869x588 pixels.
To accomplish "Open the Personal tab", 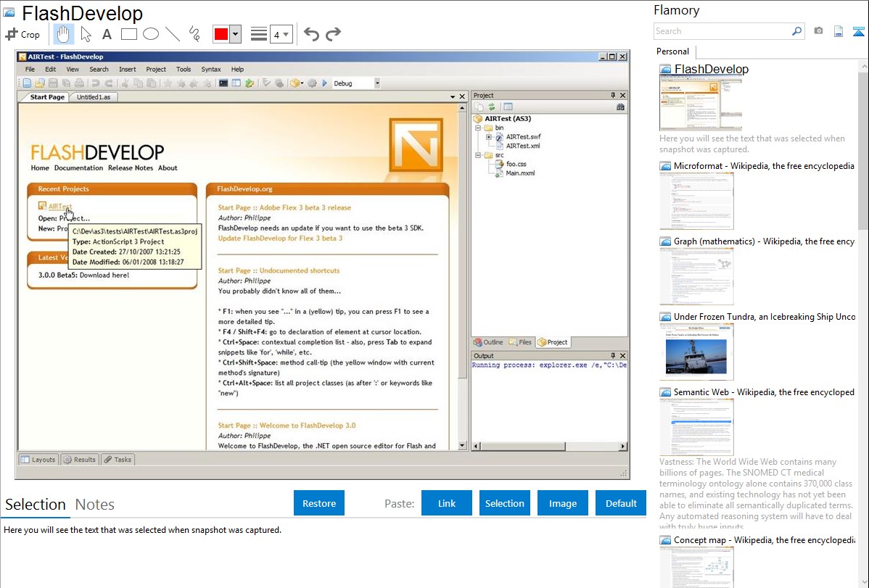I will coord(672,51).
